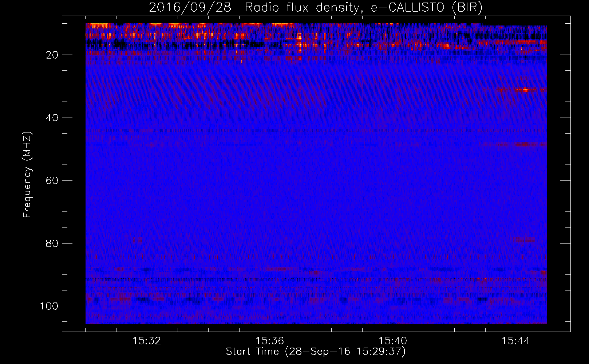Click the 15:36 time tick label
The image size is (589, 364).
[270, 341]
